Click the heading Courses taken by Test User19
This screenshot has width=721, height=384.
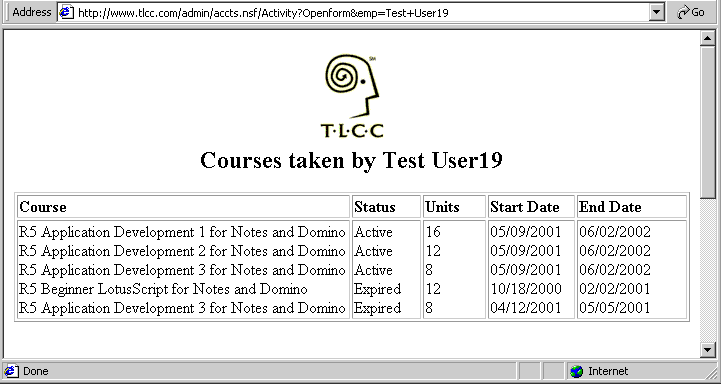[351, 160]
